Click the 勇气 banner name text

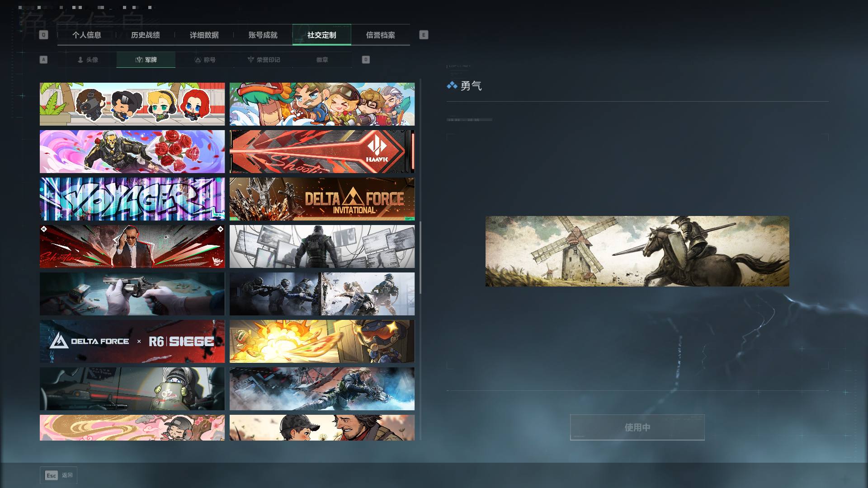[471, 86]
